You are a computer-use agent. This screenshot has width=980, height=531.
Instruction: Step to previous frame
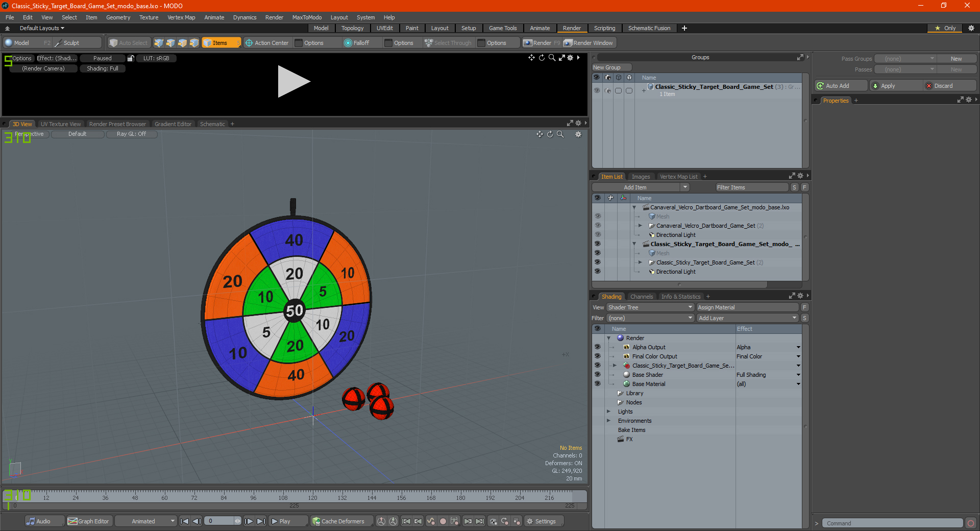[x=197, y=521]
